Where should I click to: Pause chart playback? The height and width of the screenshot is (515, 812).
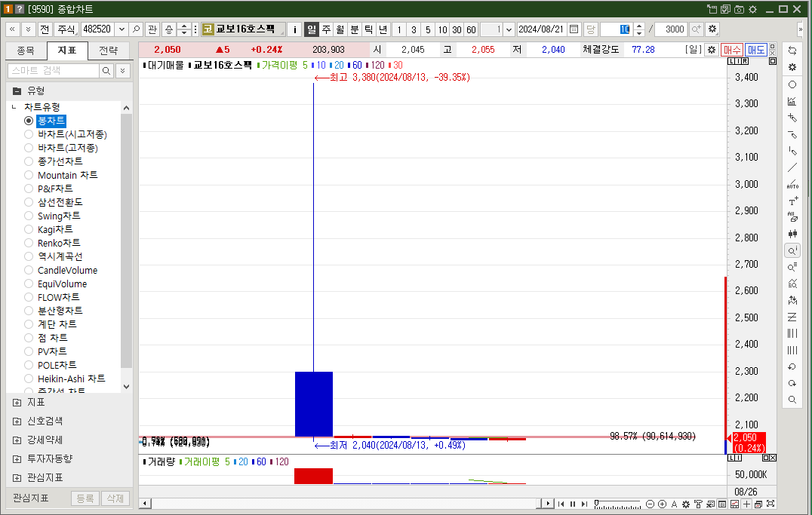coord(573,504)
